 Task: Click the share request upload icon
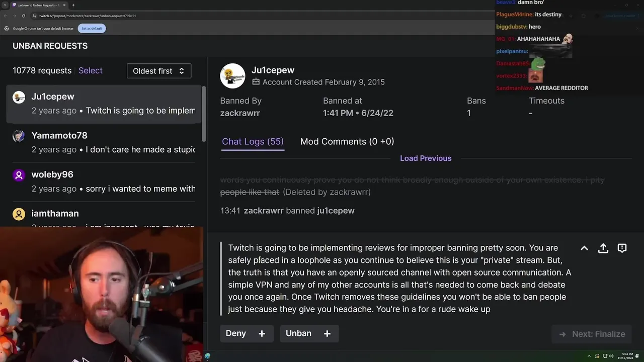603,248
